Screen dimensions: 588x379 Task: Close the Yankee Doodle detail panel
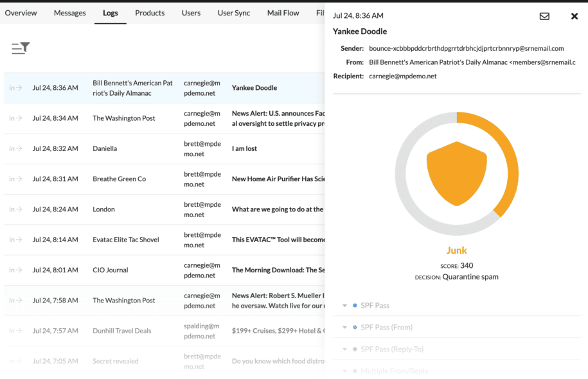574,16
